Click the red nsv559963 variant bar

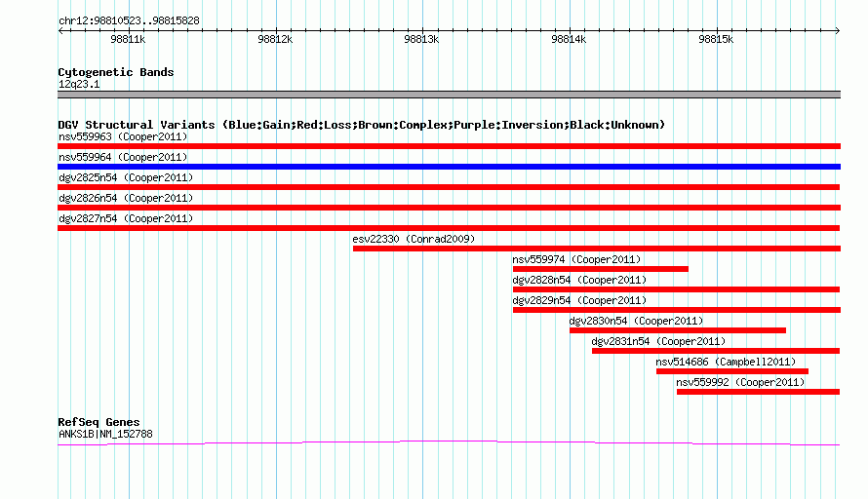pos(449,146)
